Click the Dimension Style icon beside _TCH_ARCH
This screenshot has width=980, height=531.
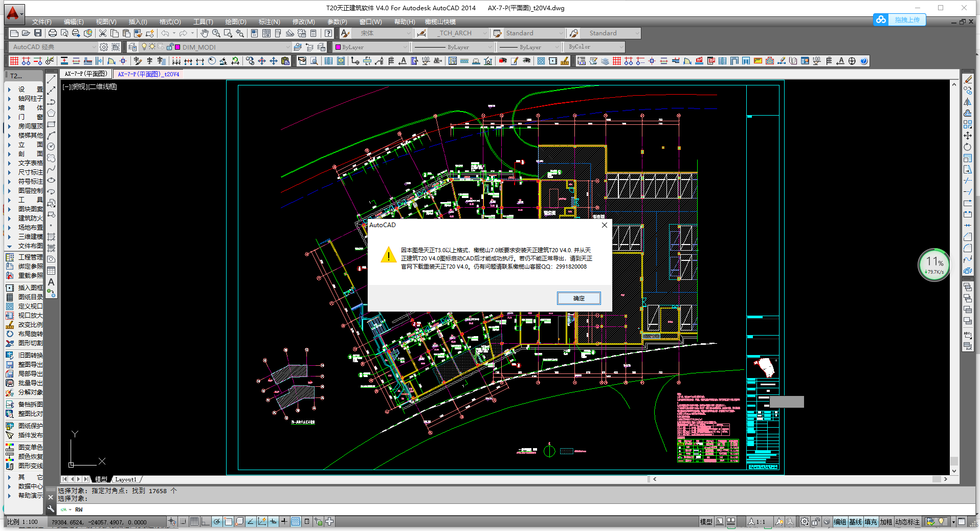(421, 33)
